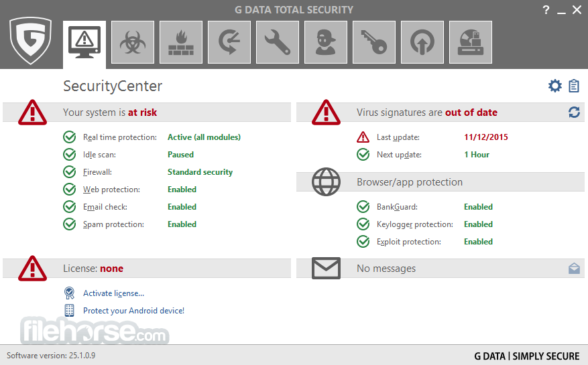Click Keylogger protection checkmark icon
This screenshot has width=588, height=365.
363,224
